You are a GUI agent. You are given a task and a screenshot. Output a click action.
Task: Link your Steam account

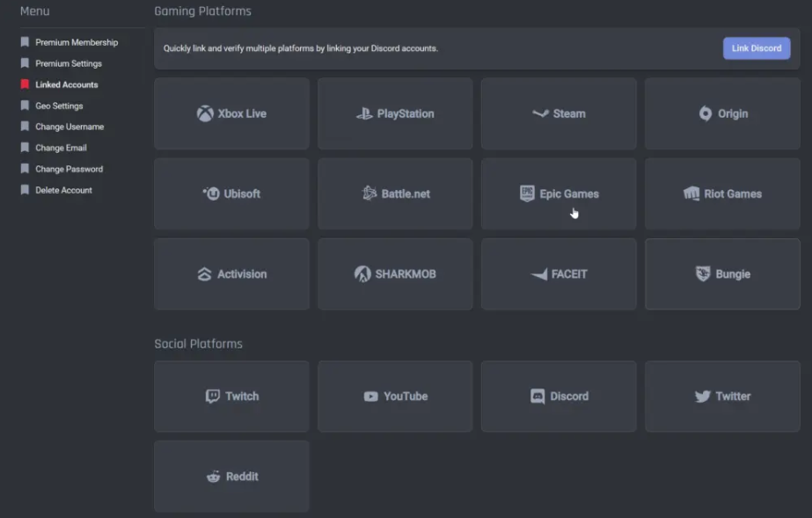[x=559, y=113]
